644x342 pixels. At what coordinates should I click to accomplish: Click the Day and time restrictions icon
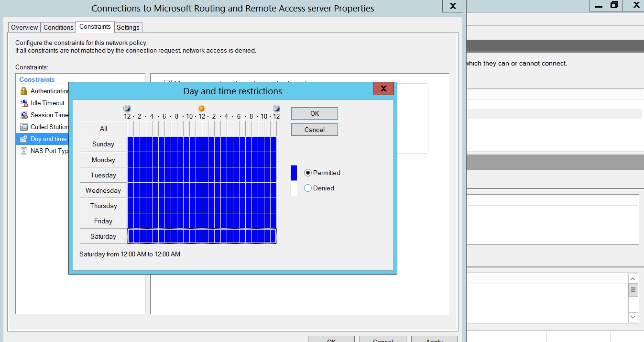pyautogui.click(x=24, y=139)
